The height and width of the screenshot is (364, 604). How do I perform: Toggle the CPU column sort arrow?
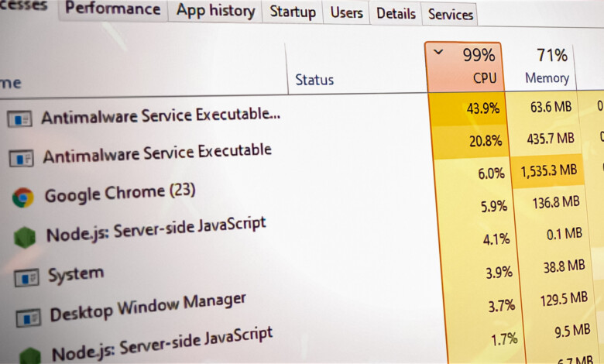438,52
